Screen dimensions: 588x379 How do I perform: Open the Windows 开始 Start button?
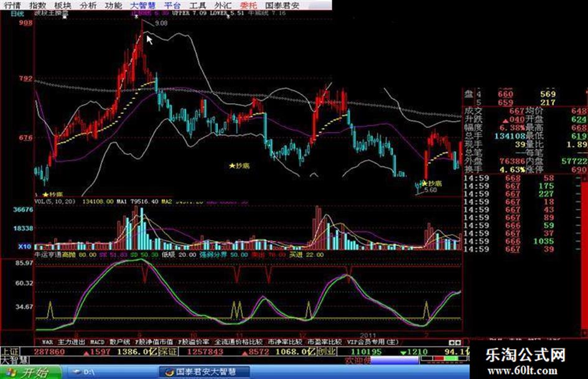tap(30, 372)
